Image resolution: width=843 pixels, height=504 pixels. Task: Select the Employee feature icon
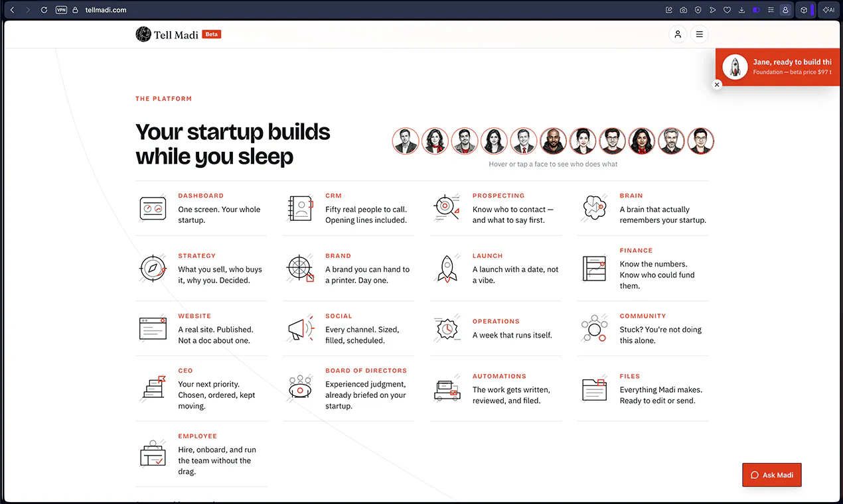click(153, 454)
